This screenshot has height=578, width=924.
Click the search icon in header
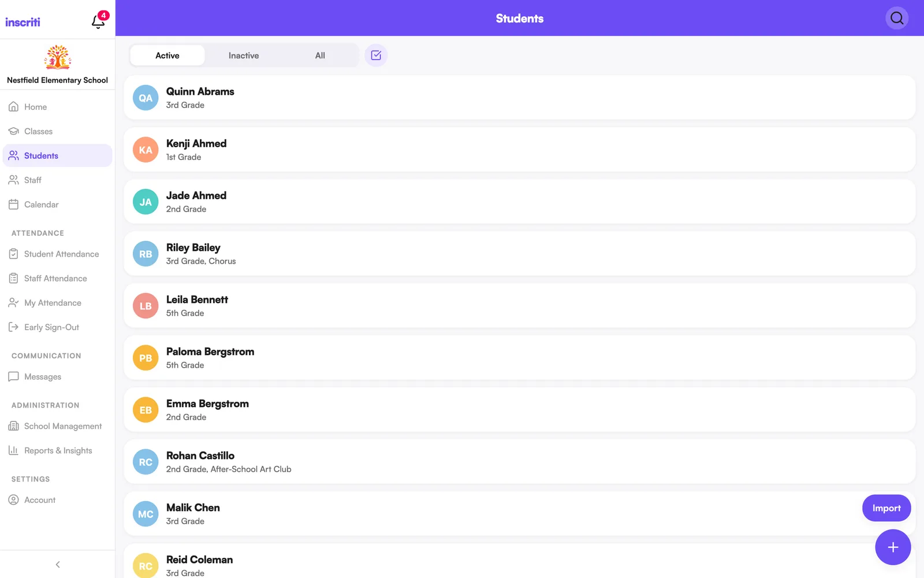point(897,18)
